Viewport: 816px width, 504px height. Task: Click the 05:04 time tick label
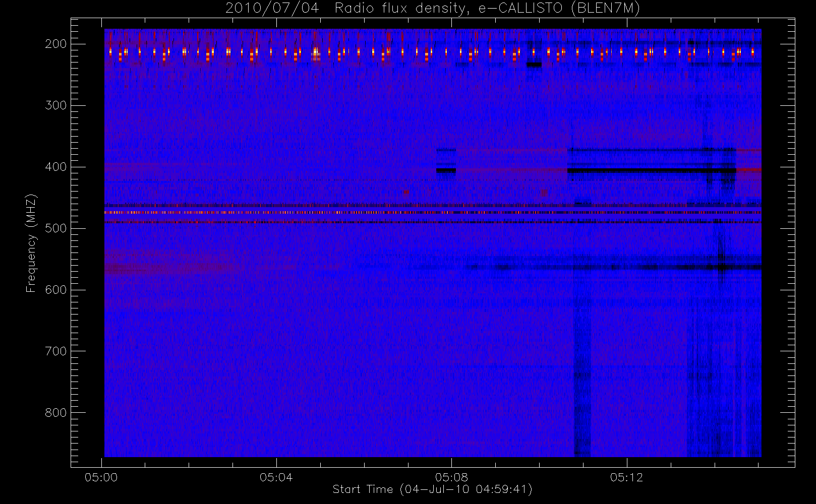point(276,477)
